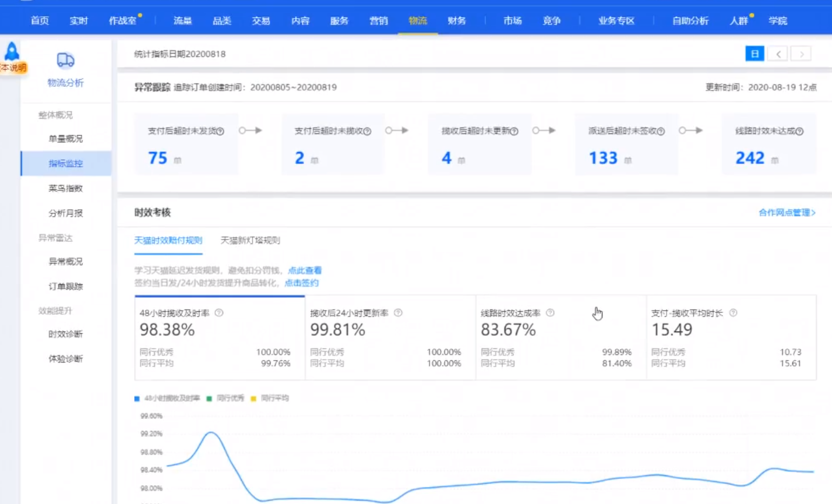
Task: Open 财务 in the top menu
Action: pos(457,21)
